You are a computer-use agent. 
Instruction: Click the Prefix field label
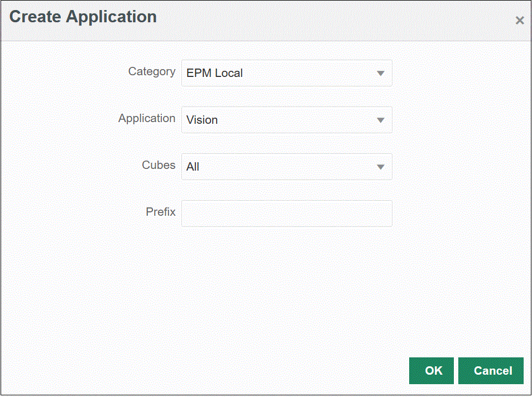161,212
